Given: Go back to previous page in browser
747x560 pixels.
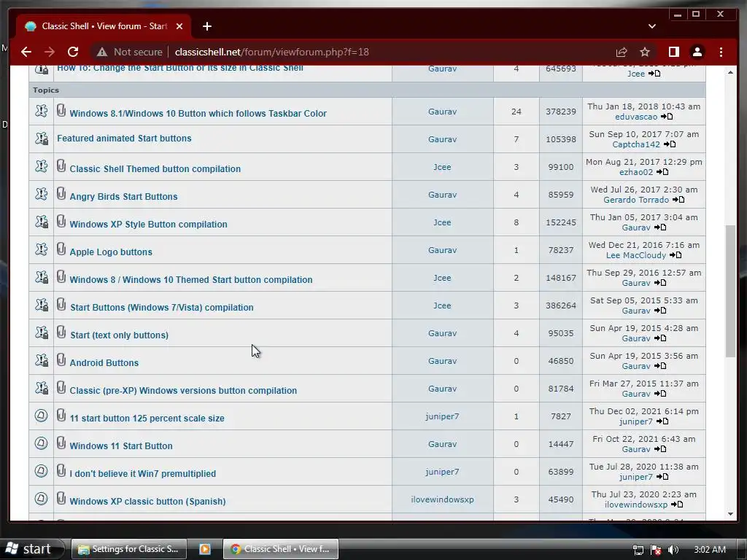Looking at the screenshot, I should (x=26, y=52).
